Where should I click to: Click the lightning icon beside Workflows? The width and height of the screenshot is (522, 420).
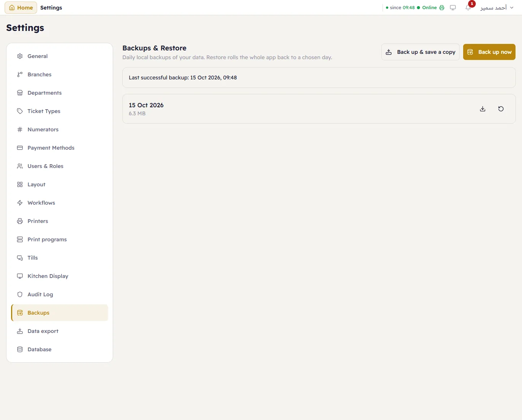20,203
